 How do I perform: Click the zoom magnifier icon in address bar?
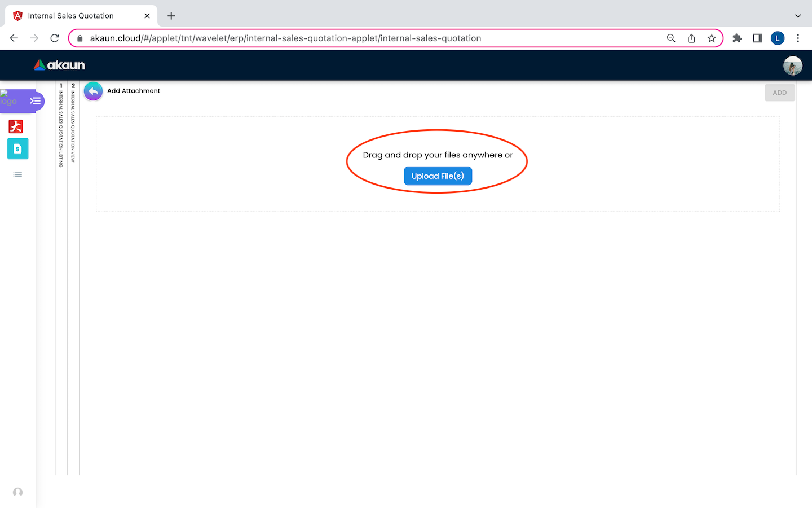pyautogui.click(x=671, y=38)
